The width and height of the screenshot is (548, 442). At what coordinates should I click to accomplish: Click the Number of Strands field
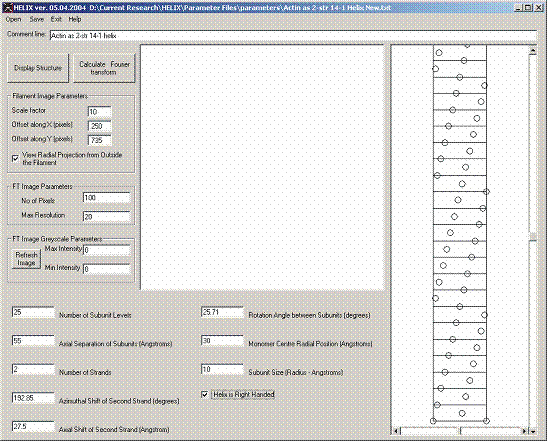coord(33,370)
